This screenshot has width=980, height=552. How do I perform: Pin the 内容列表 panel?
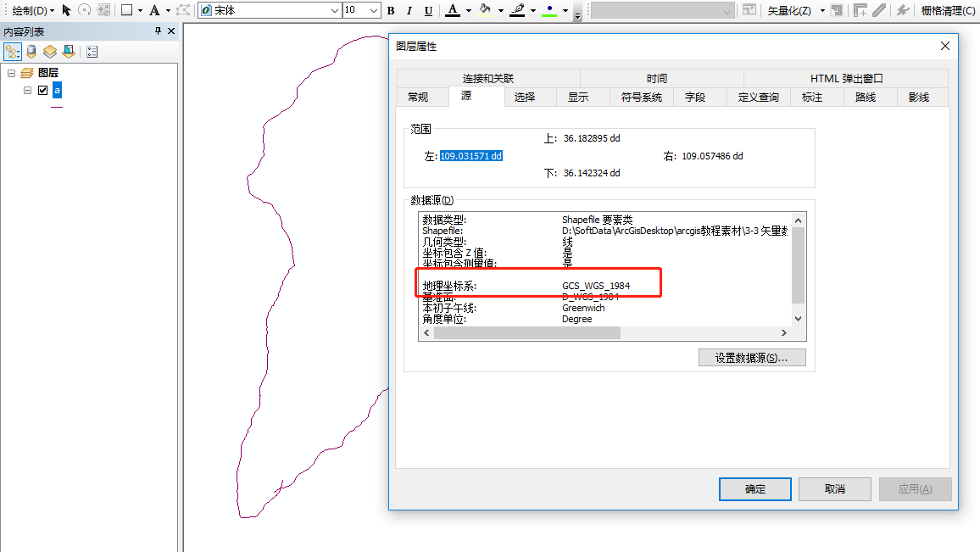tap(157, 31)
